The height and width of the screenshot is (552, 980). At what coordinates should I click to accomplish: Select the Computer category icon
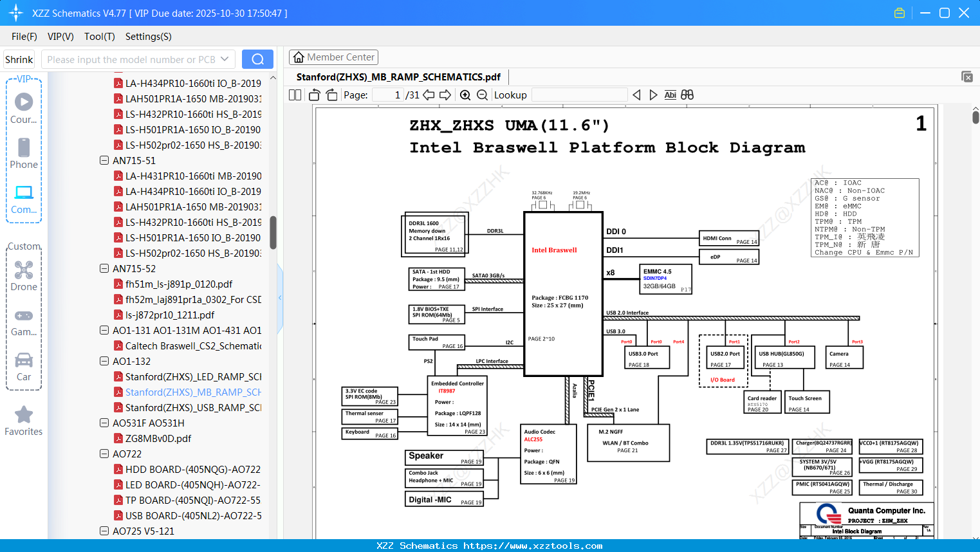click(24, 199)
